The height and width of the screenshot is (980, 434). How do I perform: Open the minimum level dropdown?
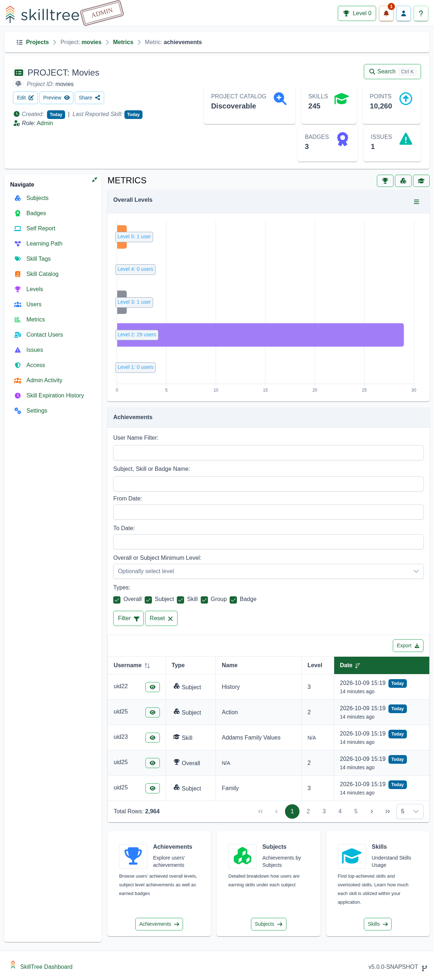(268, 571)
